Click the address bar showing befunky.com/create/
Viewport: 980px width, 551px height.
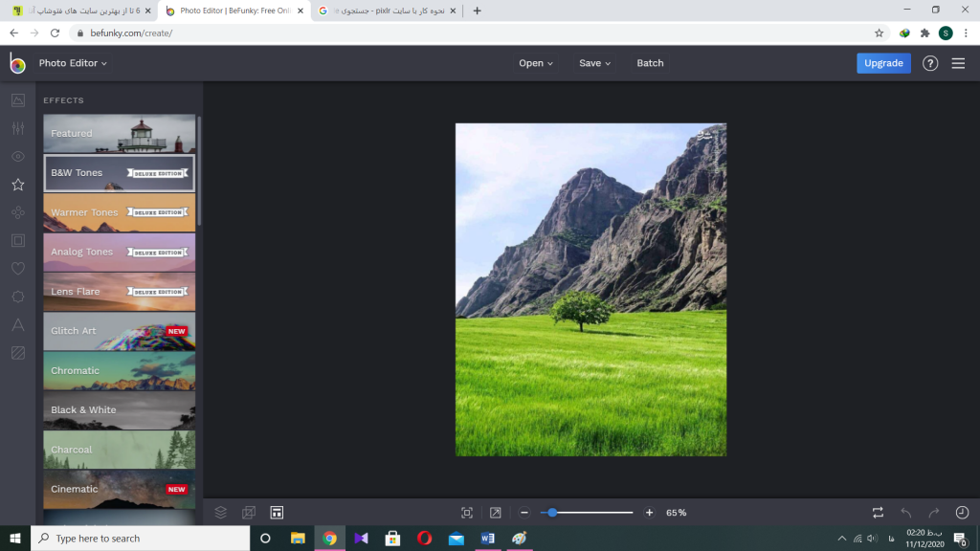click(x=472, y=33)
